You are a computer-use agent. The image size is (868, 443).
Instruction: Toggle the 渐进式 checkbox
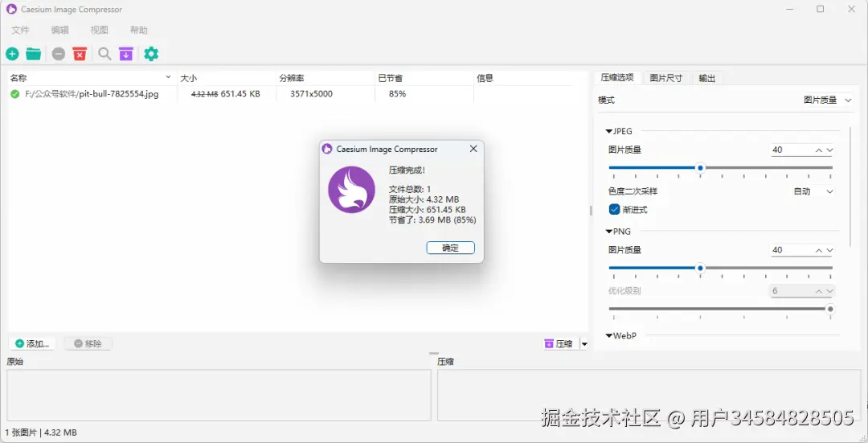pos(614,209)
